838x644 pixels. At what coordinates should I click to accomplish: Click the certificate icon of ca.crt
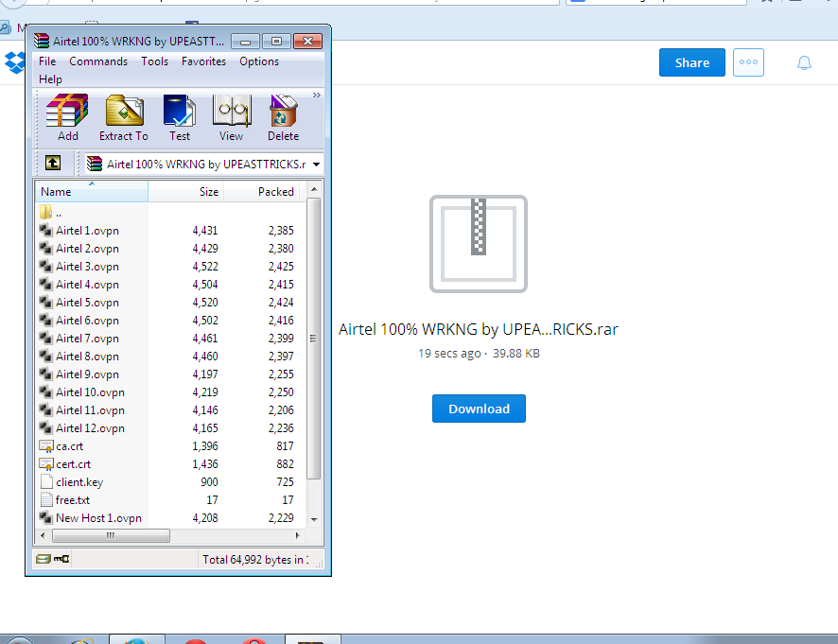(x=46, y=446)
